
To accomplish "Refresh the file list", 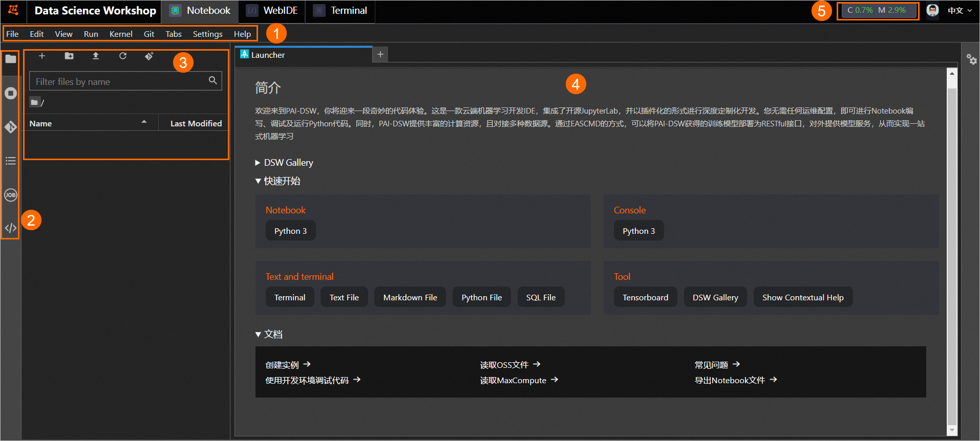I will (123, 56).
